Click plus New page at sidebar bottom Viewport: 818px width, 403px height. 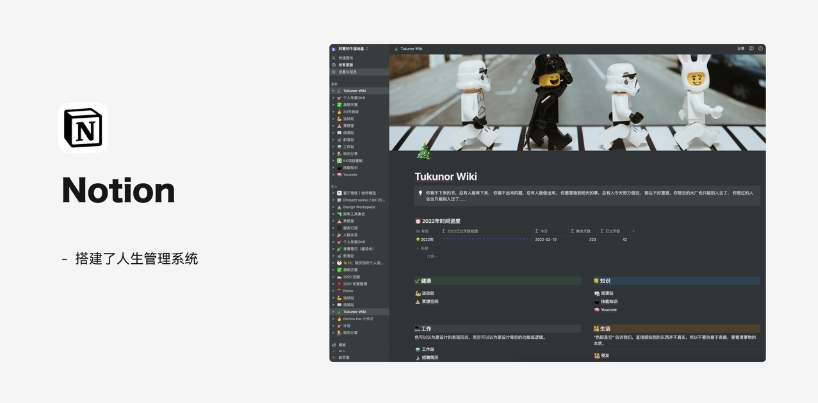[x=343, y=358]
